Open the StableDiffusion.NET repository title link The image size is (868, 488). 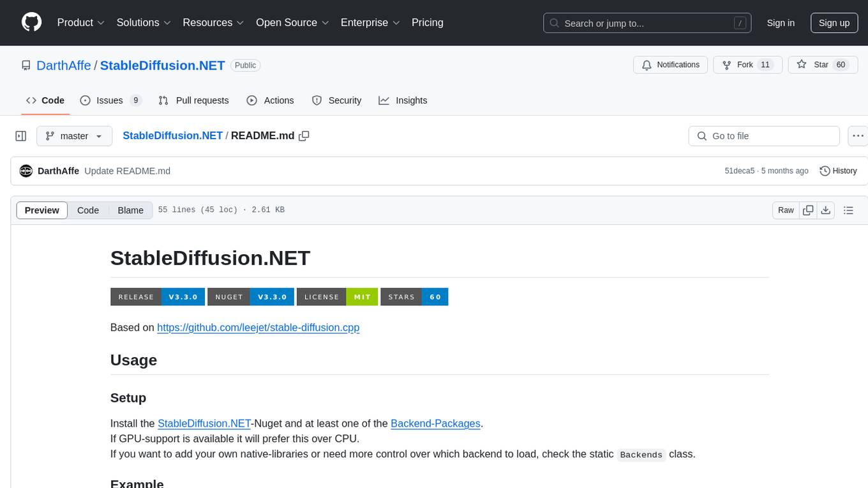click(x=163, y=65)
